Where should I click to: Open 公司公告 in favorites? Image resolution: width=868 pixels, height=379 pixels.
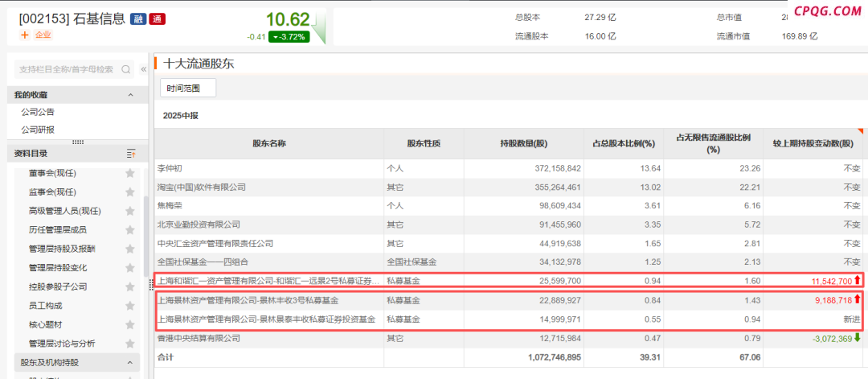(38, 112)
